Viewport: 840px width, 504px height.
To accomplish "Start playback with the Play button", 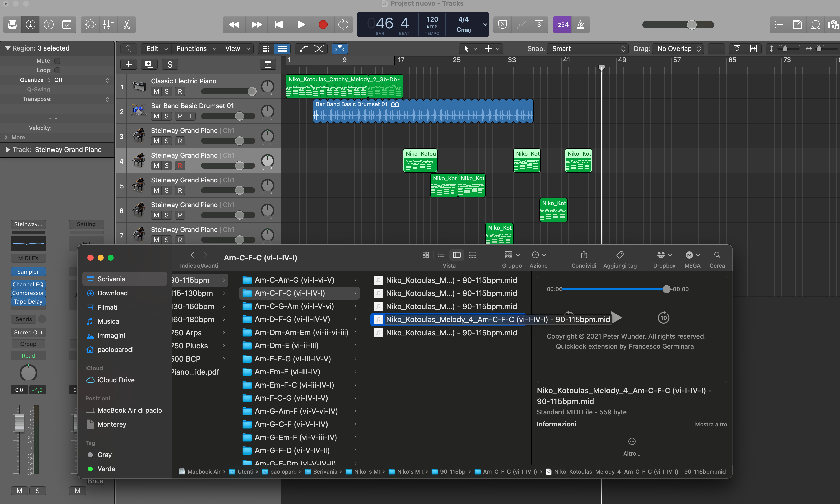I will [x=301, y=24].
